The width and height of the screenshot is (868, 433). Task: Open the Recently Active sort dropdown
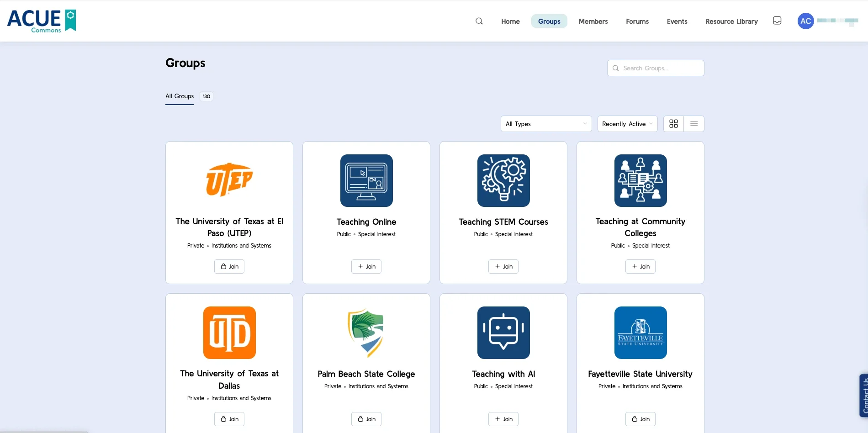coord(627,124)
